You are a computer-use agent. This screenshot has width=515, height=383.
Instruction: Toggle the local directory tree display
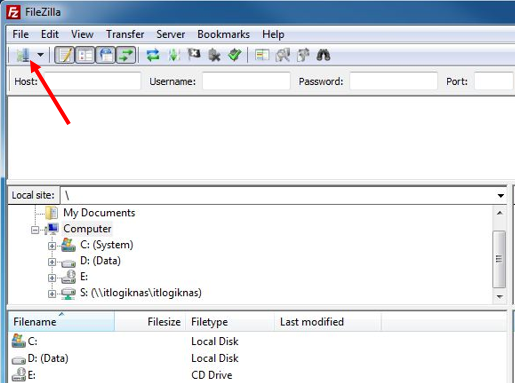(85, 55)
